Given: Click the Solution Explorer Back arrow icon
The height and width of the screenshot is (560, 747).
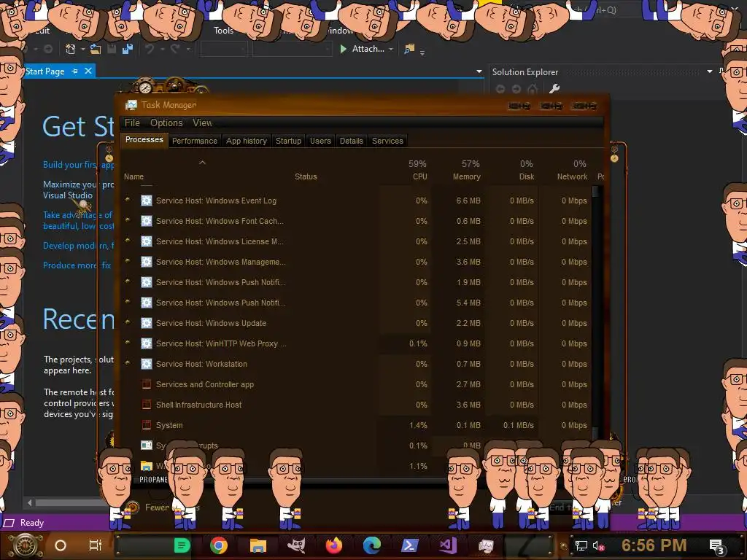Looking at the screenshot, I should (500, 88).
